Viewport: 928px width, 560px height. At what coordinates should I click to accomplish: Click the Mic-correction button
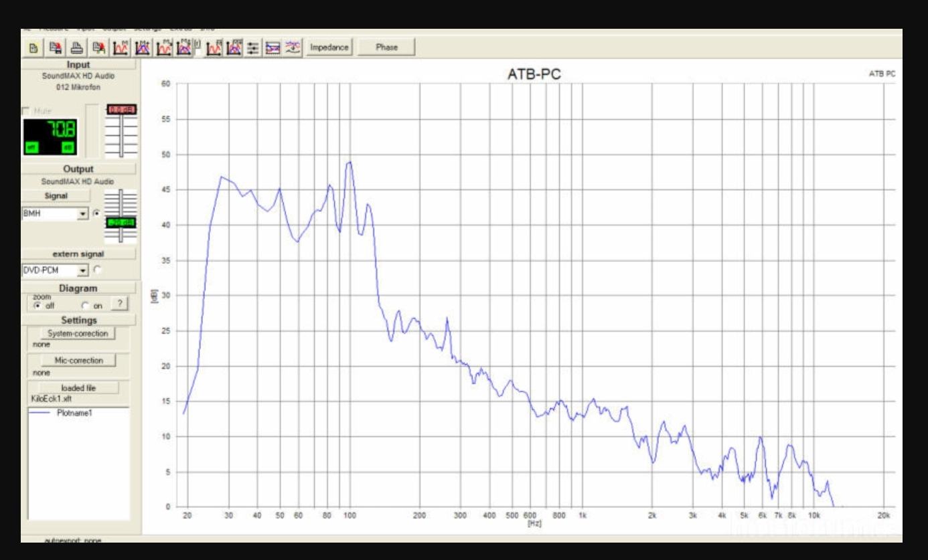(78, 361)
